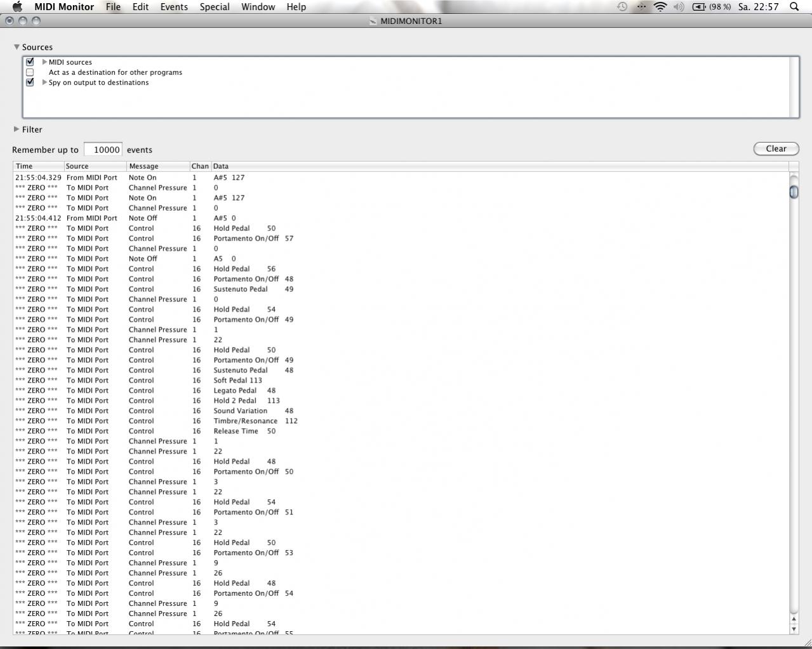The image size is (812, 649).
Task: Click the scroll up arrow
Action: pos(794,619)
